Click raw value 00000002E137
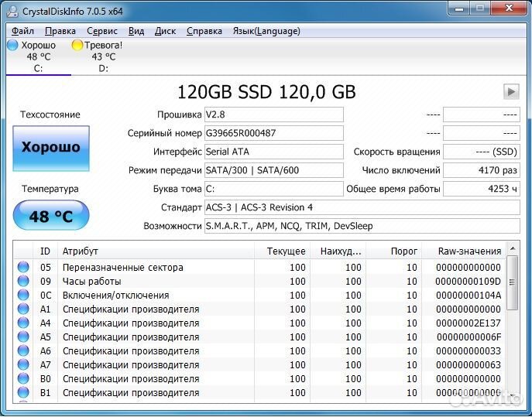The image size is (532, 417). pos(469,323)
